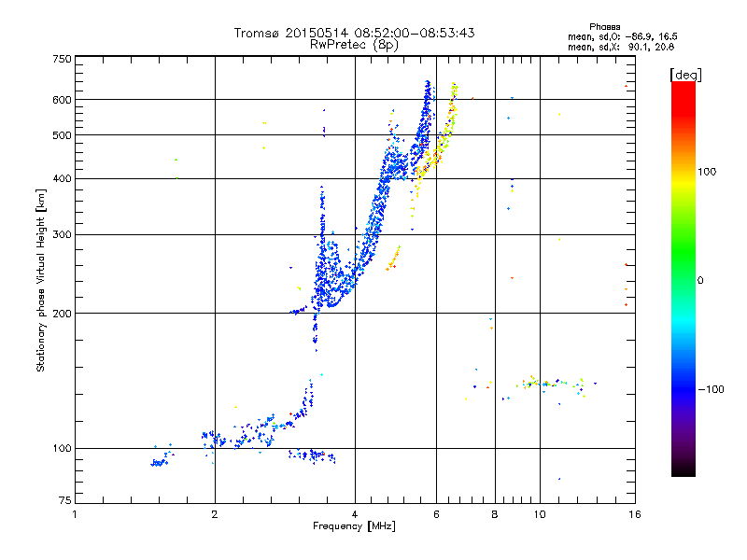
Task: Click the '[deg]' colorbar unit label
Action: 685,75
